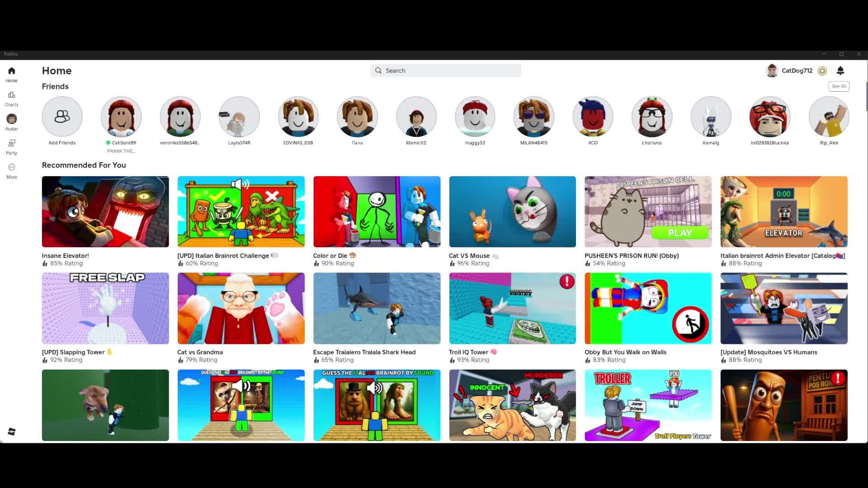Open Troll IQ Tower thumbnail
The width and height of the screenshot is (868, 488).
coord(512,308)
